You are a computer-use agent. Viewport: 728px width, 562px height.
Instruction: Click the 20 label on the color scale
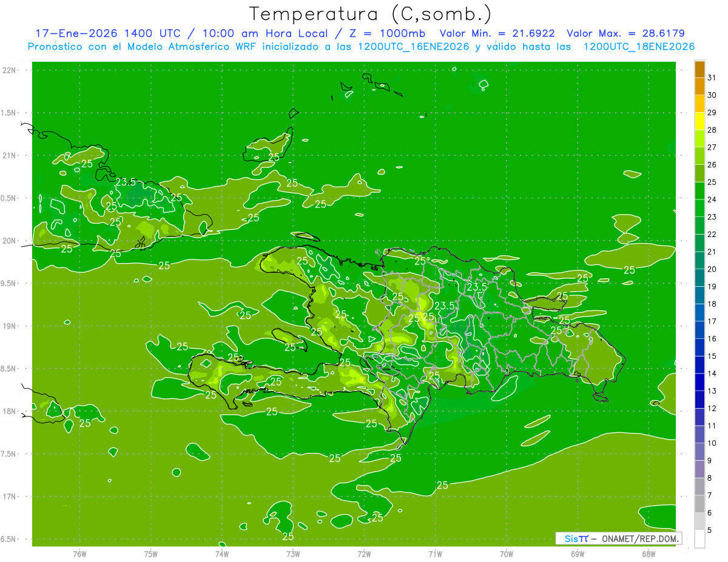[712, 269]
